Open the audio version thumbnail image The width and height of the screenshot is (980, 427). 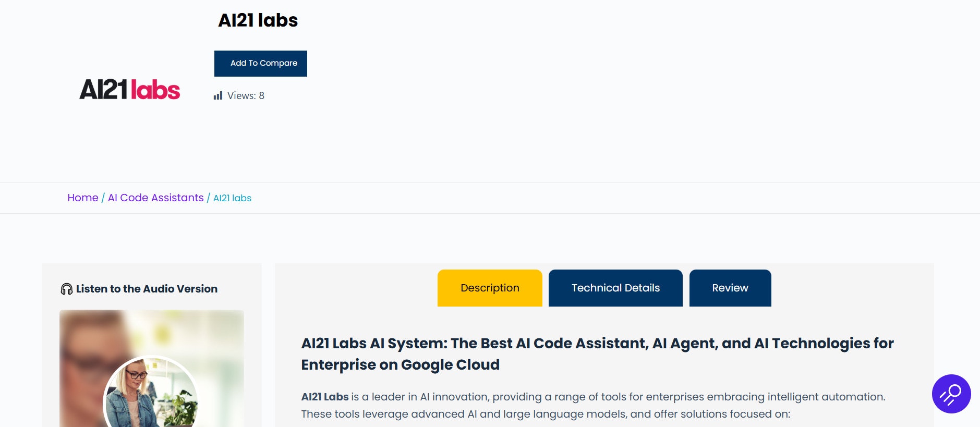click(x=152, y=368)
